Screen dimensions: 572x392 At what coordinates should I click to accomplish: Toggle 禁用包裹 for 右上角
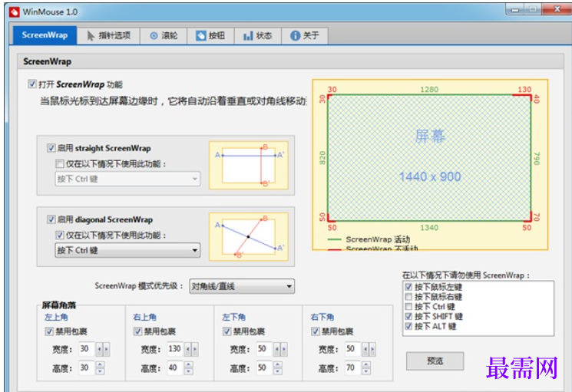[x=137, y=331]
